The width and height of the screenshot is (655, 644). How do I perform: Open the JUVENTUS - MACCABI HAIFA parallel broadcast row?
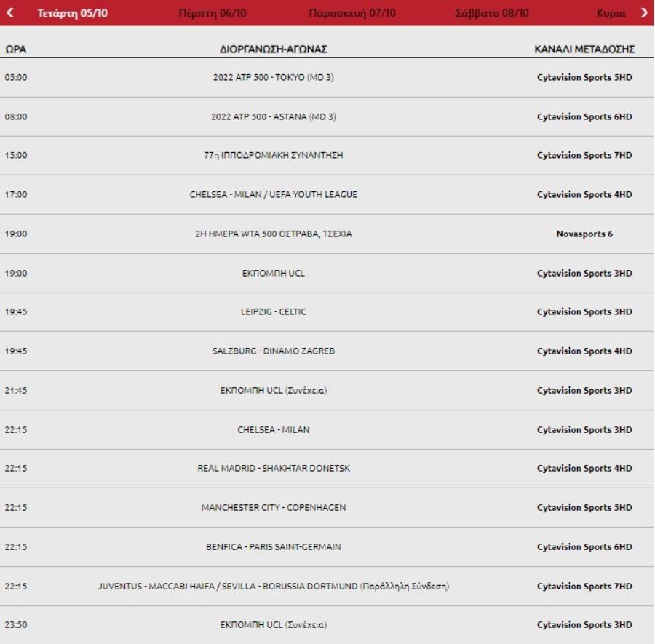[x=273, y=586]
